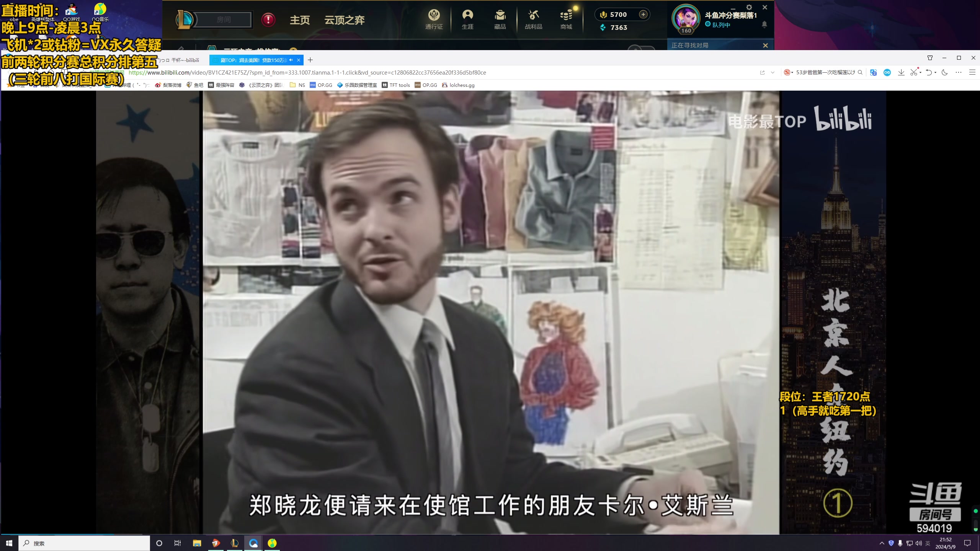Open the TFT tools bookmark
Image resolution: width=980 pixels, height=551 pixels.
396,85
